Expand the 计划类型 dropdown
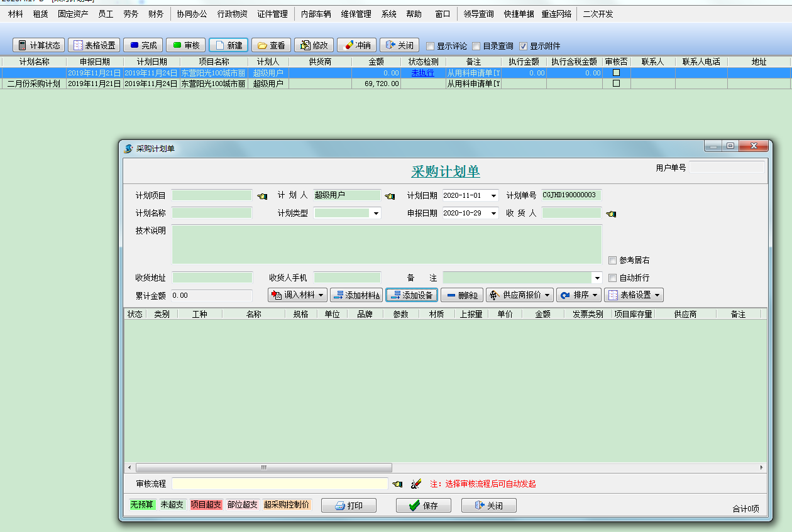The image size is (792, 532). [x=375, y=213]
